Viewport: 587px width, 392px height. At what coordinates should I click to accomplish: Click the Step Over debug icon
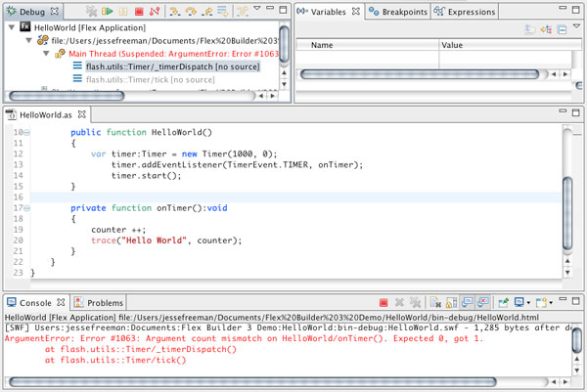pyautogui.click(x=191, y=12)
